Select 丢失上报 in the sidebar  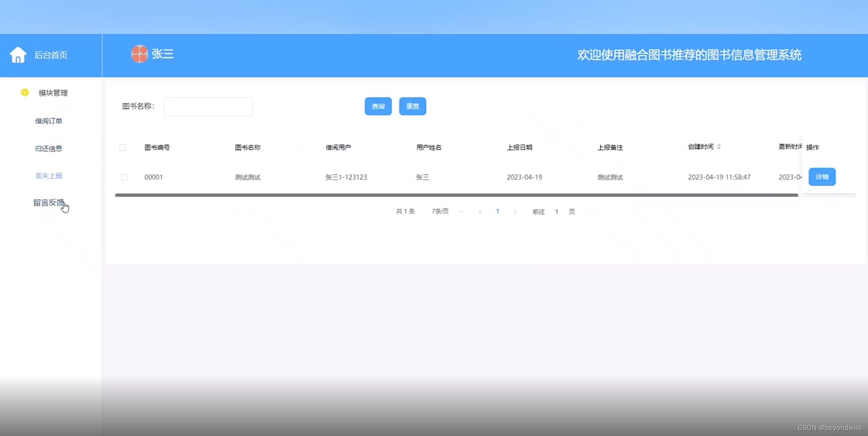pyautogui.click(x=49, y=176)
